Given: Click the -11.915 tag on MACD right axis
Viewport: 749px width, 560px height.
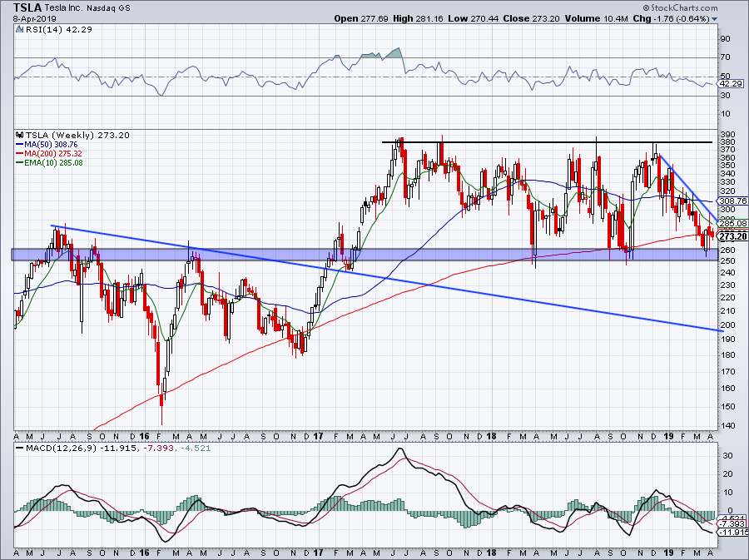Looking at the screenshot, I should pos(732,532).
